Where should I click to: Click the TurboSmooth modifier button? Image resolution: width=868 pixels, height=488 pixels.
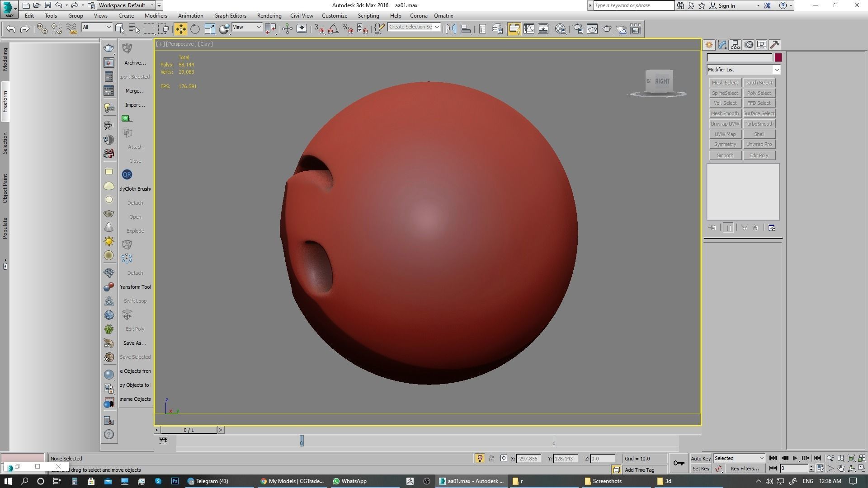click(759, 124)
